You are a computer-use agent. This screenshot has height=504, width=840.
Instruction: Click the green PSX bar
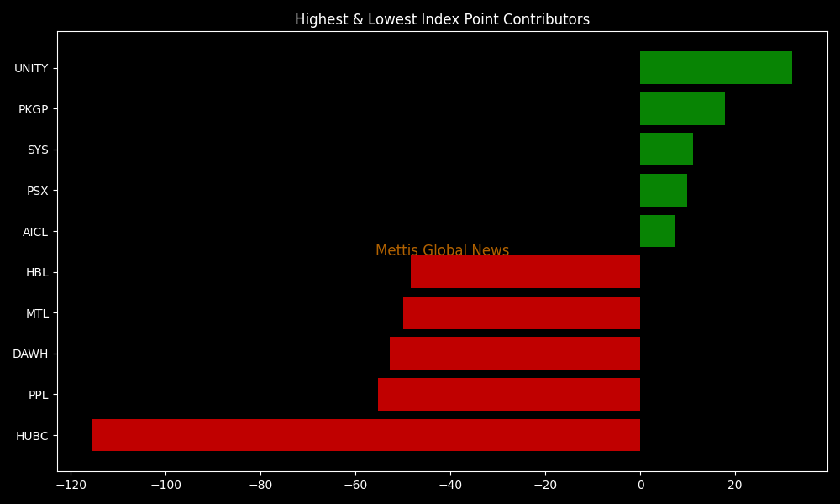tap(664, 190)
